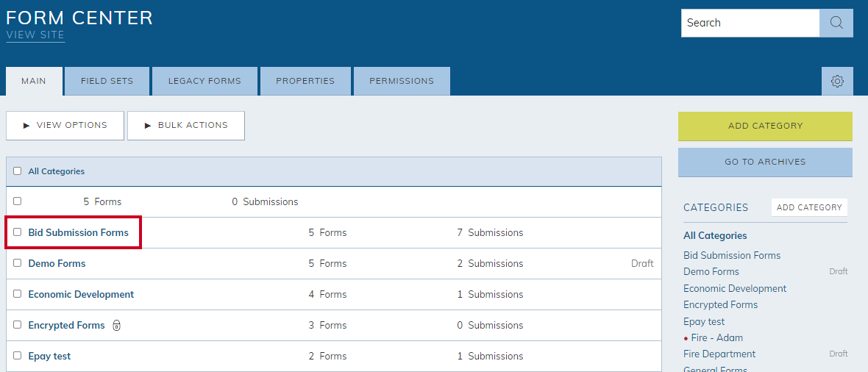
Task: Open Demo Forms category in list
Action: point(57,263)
